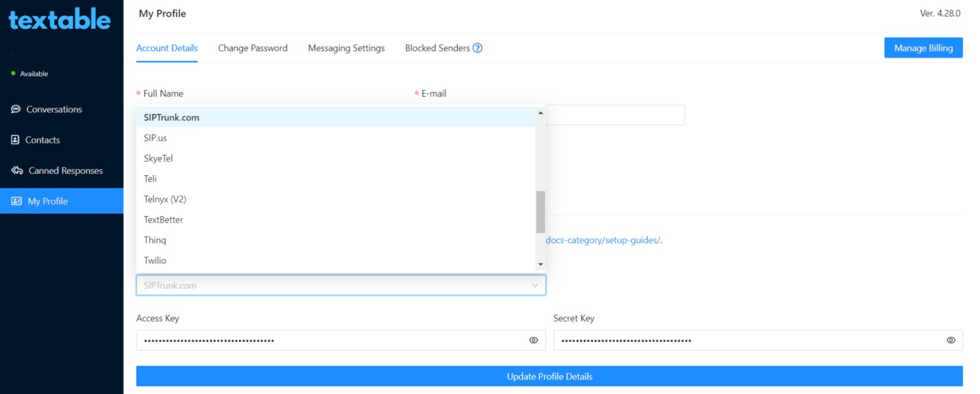Choose SIP.us from the provider list
Screen dimensions: 980x394
pyautogui.click(x=336, y=138)
